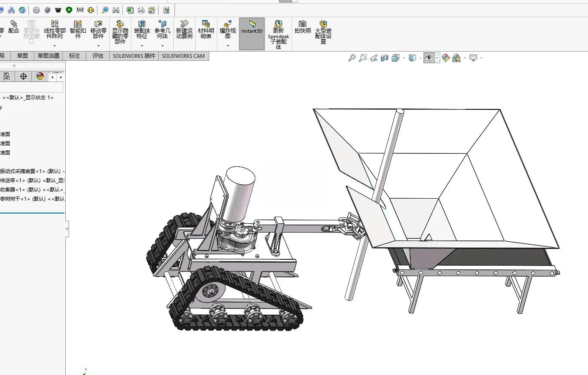Activate the 移动零部件 Move Component tool
Viewport: 588px width, 375px height.
click(98, 30)
